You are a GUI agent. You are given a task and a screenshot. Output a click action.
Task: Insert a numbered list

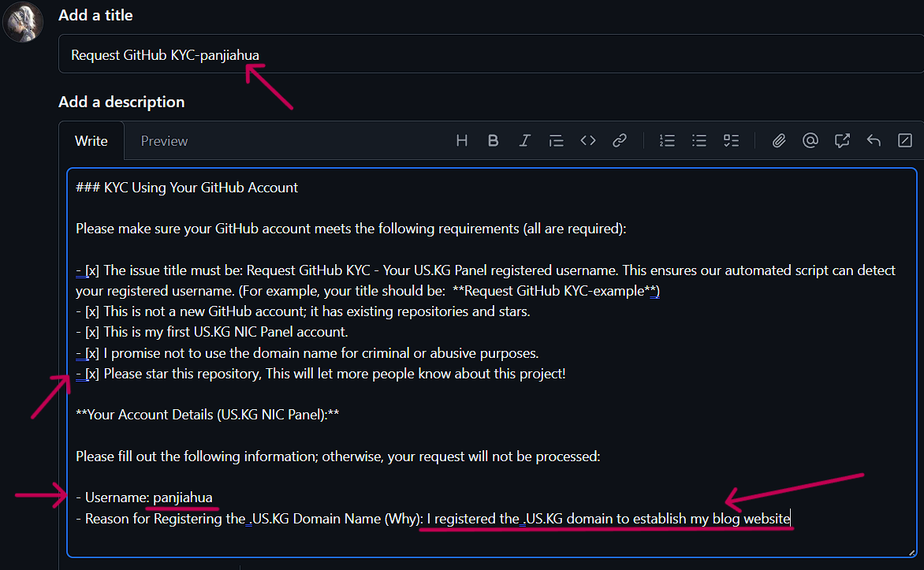(667, 141)
